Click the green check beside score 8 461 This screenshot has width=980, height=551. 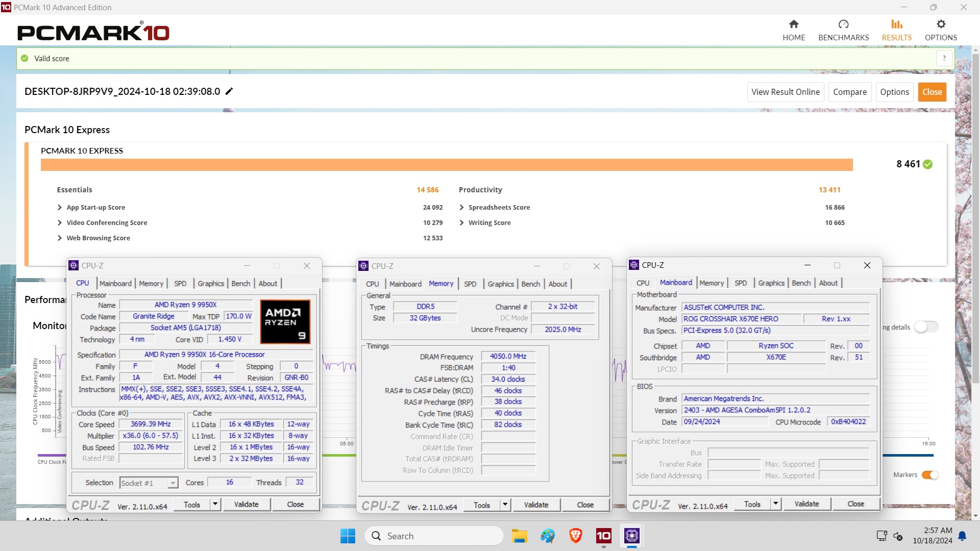(928, 164)
